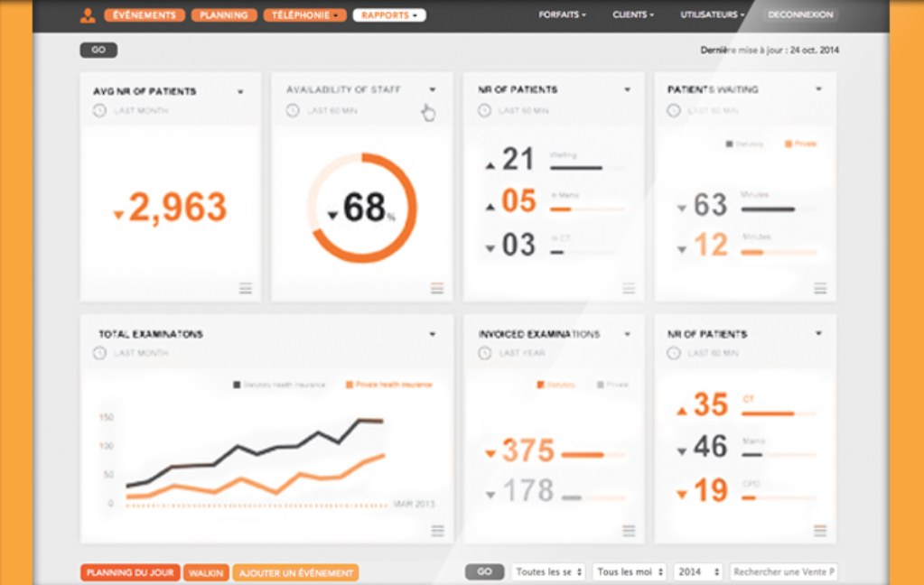This screenshot has width=924, height=585.
Task: Open hamburger menu on Availability of Staff card
Action: click(437, 288)
